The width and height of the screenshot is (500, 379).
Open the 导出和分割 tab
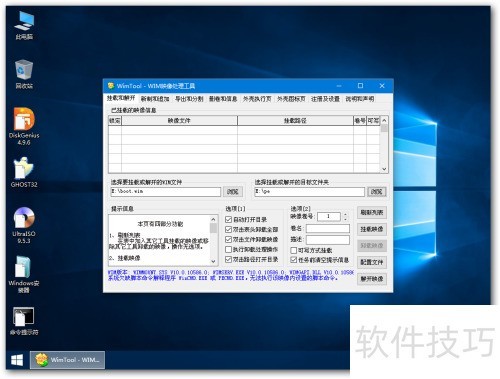click(189, 99)
